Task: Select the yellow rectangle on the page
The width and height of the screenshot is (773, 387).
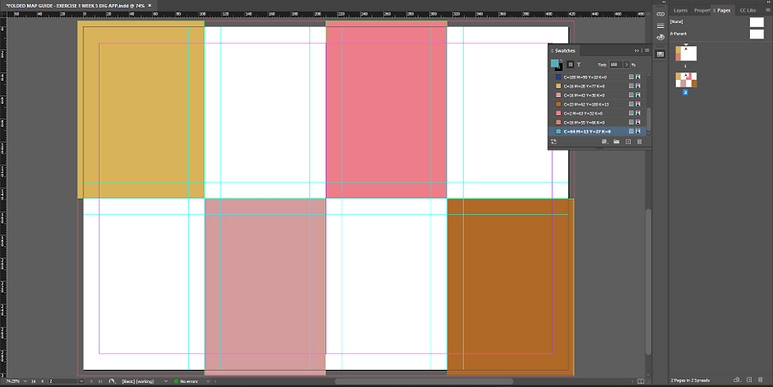Action: click(141, 109)
